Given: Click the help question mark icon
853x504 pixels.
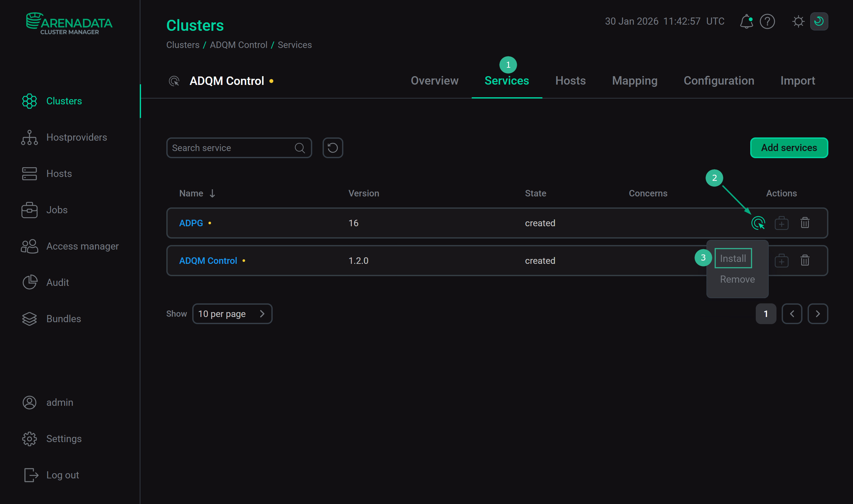Looking at the screenshot, I should [x=767, y=21].
